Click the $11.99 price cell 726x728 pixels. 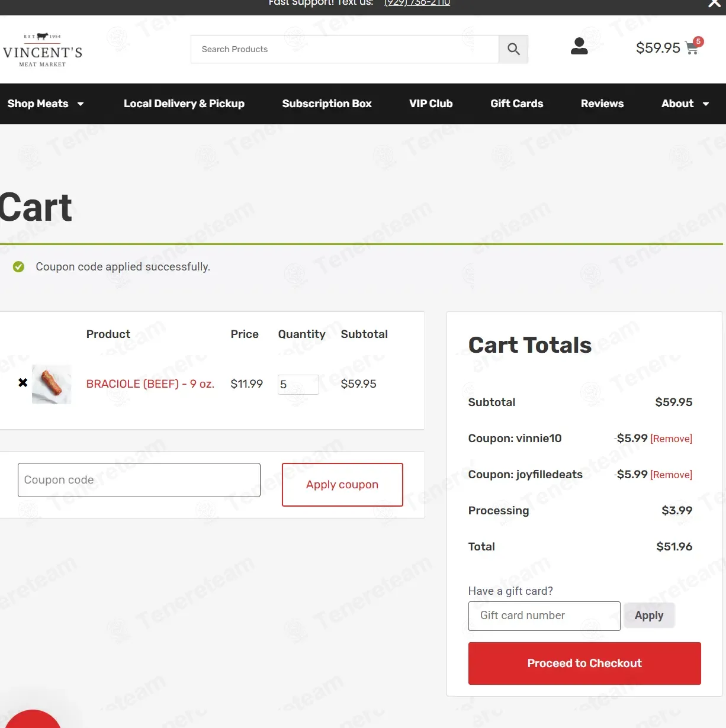tap(246, 384)
